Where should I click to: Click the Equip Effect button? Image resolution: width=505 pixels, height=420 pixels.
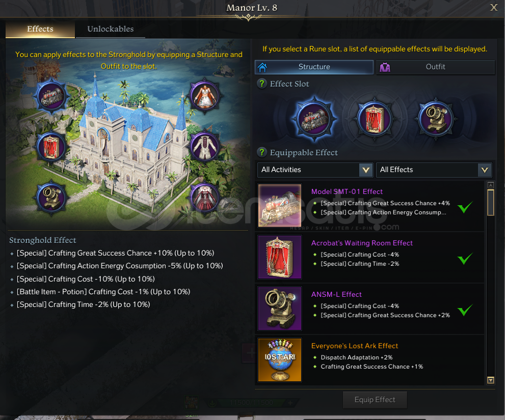375,400
